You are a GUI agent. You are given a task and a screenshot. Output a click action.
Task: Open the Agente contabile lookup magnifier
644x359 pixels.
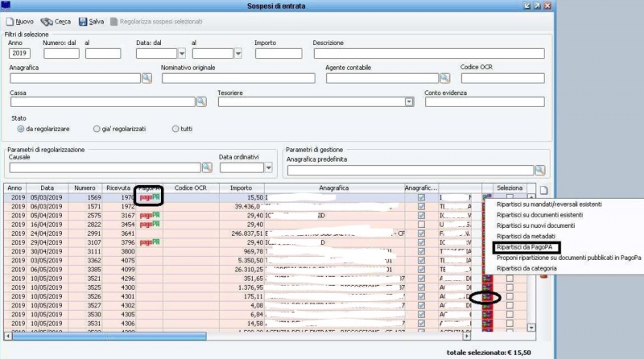click(445, 78)
